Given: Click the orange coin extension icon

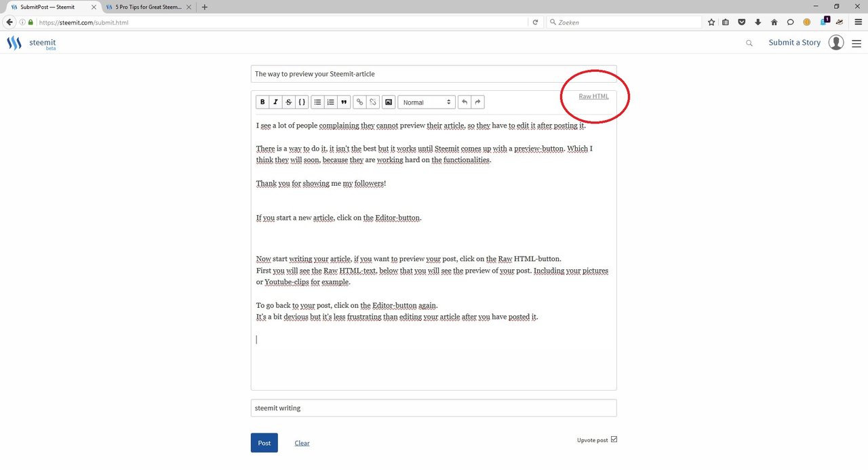Looking at the screenshot, I should 807,22.
